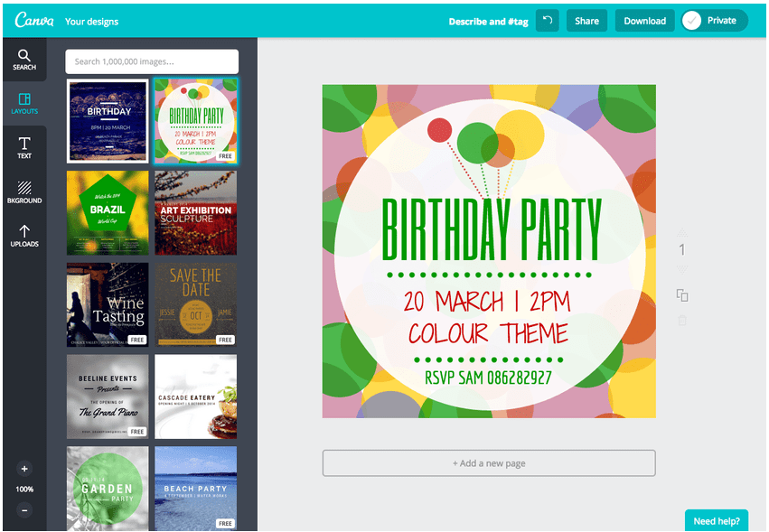Open the Search panel in the sidebar
Image resolution: width=769 pixels, height=532 pixels.
coord(24,60)
